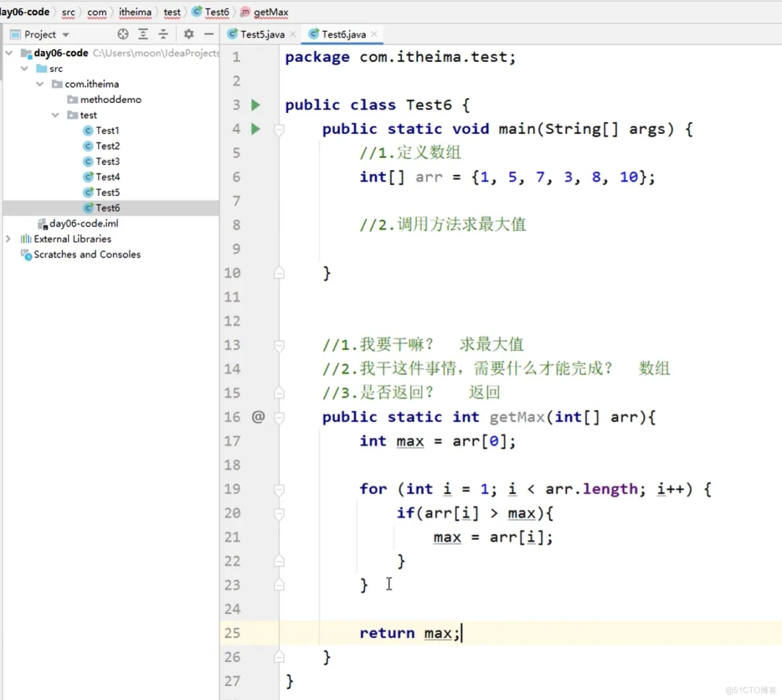The width and height of the screenshot is (782, 700).
Task: Click the arr variable on line 6
Action: (x=429, y=178)
